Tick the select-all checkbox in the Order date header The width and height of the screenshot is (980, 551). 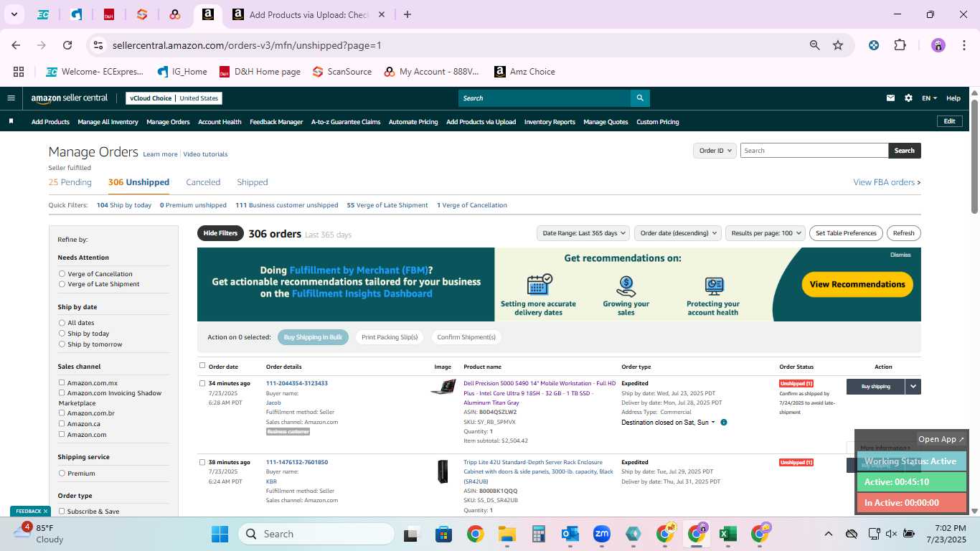coord(202,366)
